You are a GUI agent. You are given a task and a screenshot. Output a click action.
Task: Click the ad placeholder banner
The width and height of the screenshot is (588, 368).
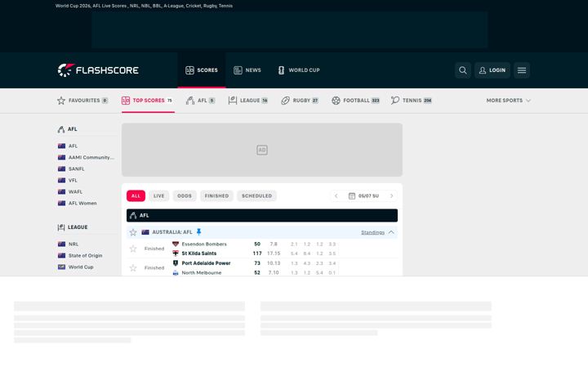pos(262,150)
